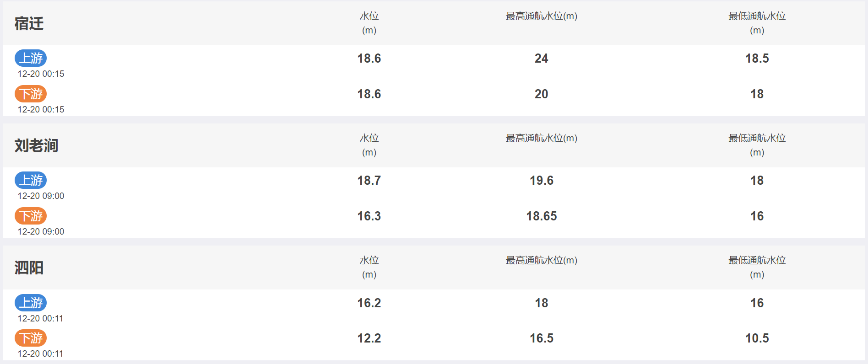Click 宿迁 upstream water level 18.6
Screen dimensions: 868x364
(369, 59)
